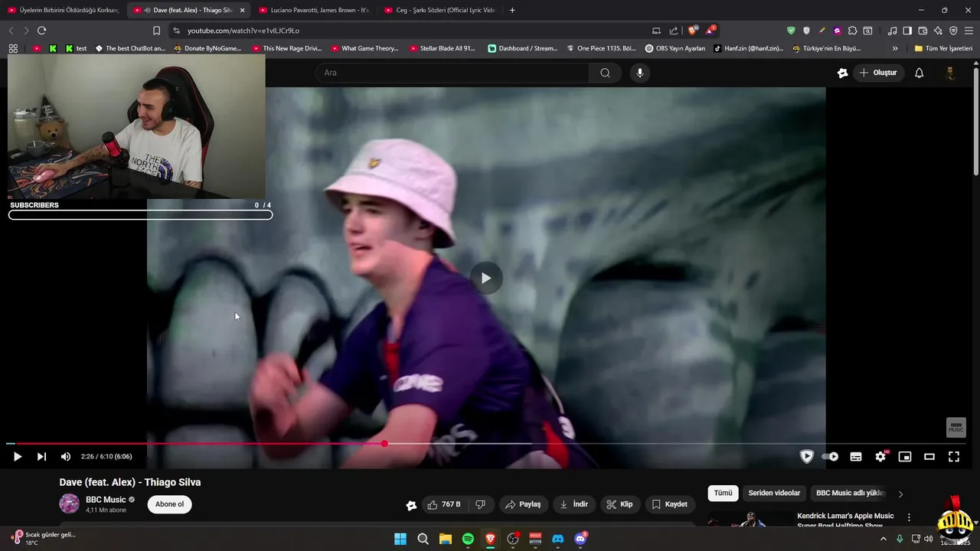Open Kendrick Lamar's Apple Music video
980x551 pixels.
tap(845, 520)
